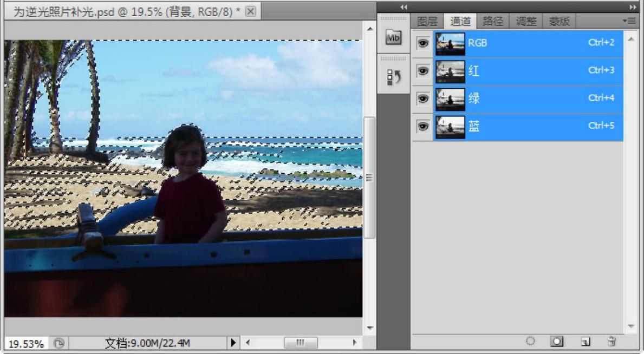The height and width of the screenshot is (354, 644).
Task: Click the status bar preview icon beside zoom
Action: point(60,343)
